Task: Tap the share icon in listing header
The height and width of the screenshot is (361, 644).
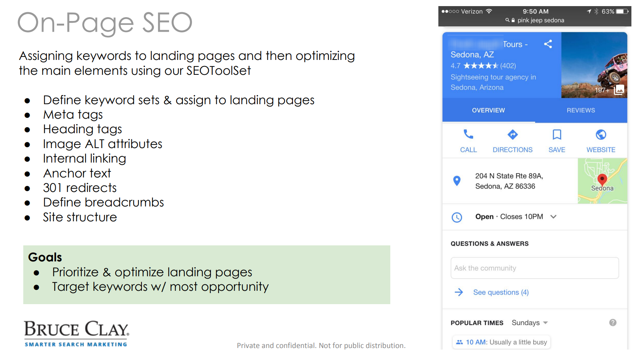Action: pos(548,44)
